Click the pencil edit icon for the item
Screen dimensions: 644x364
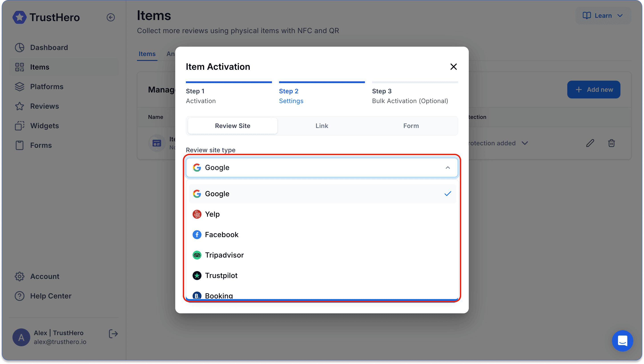click(590, 143)
